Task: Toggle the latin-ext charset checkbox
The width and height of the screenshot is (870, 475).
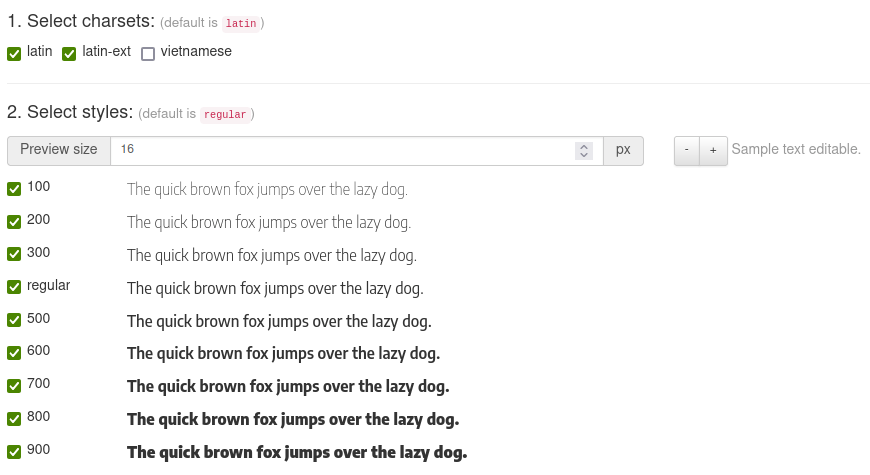Action: (x=69, y=54)
